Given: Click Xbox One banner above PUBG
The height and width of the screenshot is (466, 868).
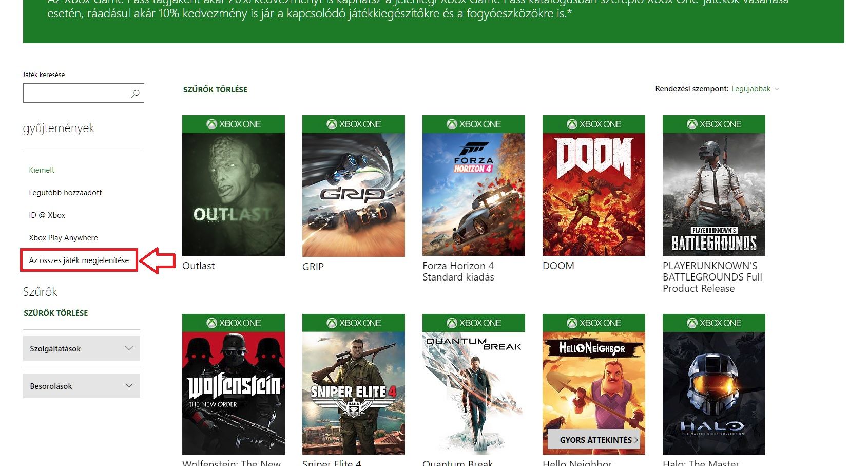Looking at the screenshot, I should coord(714,124).
